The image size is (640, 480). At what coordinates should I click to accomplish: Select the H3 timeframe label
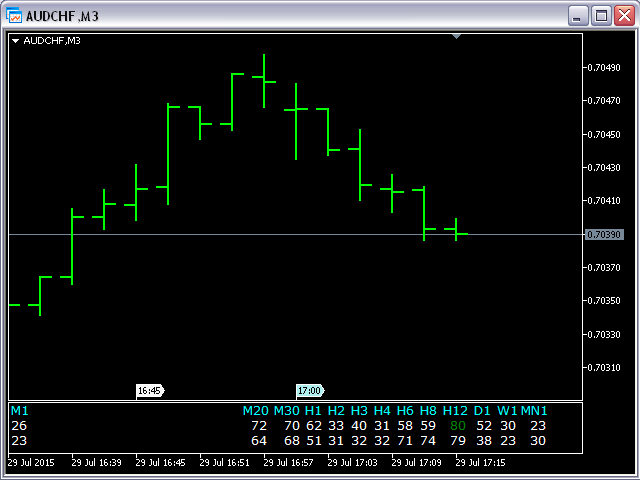(x=359, y=411)
